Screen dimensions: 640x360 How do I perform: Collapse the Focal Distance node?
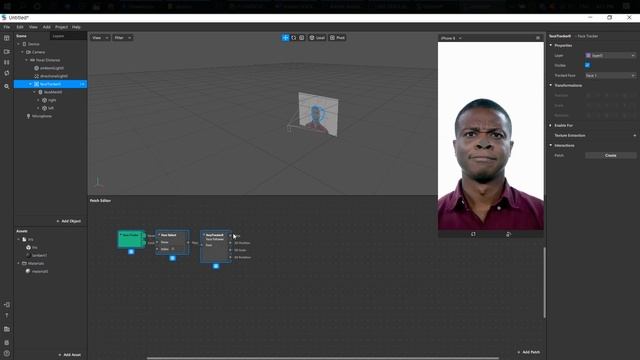tap(27, 60)
